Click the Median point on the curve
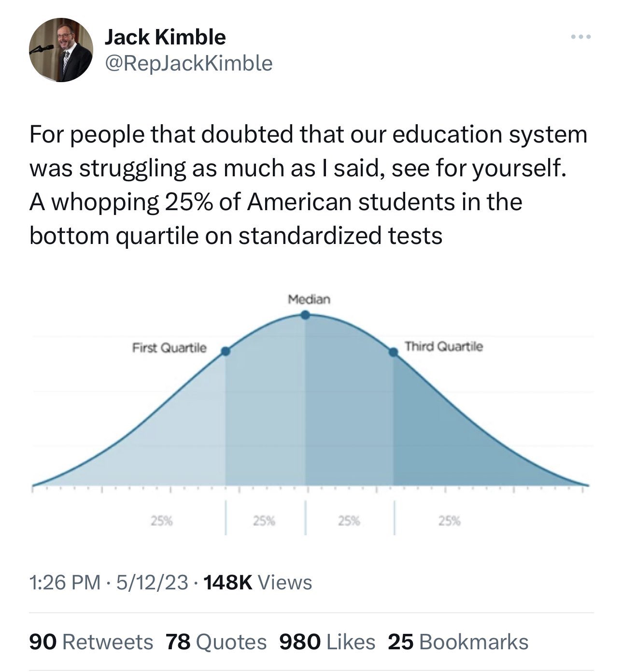This screenshot has height=672, width=623. [305, 315]
